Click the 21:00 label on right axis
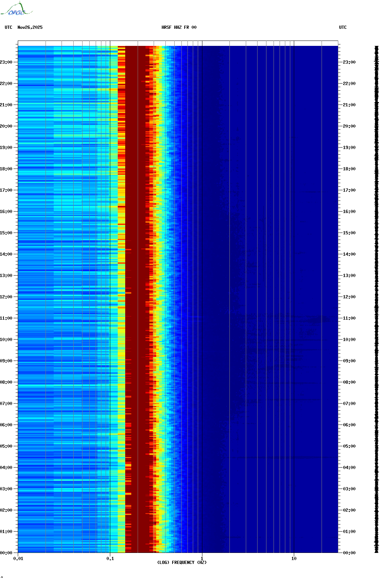This screenshot has height=581, width=392. pos(349,105)
